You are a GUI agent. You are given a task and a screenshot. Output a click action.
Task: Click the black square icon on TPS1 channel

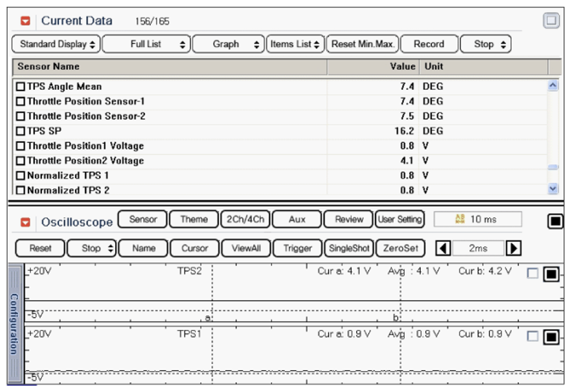[551, 337]
